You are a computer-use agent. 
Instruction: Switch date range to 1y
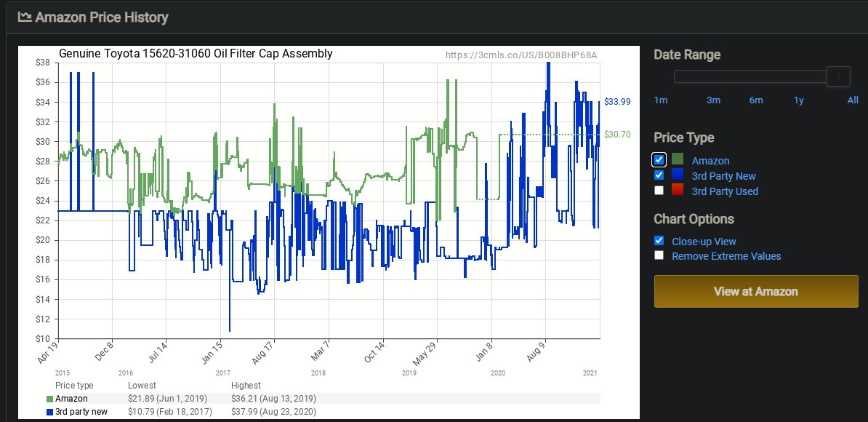tap(799, 100)
